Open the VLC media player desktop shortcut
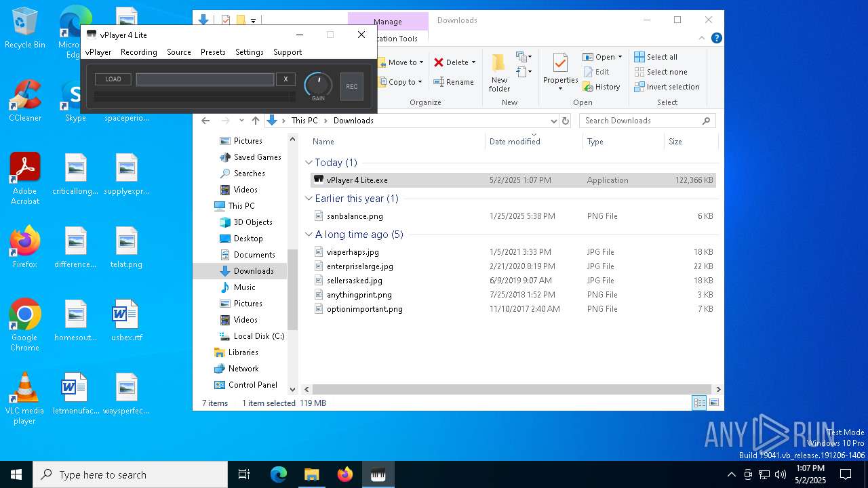 click(x=25, y=399)
